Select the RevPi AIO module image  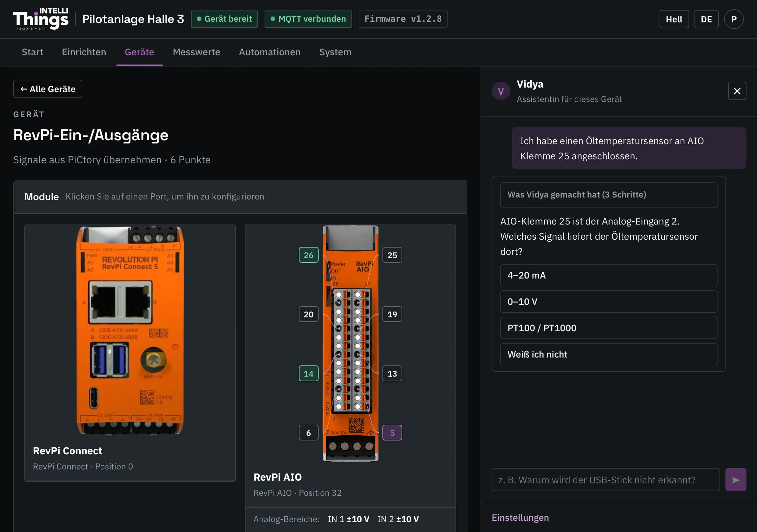350,343
